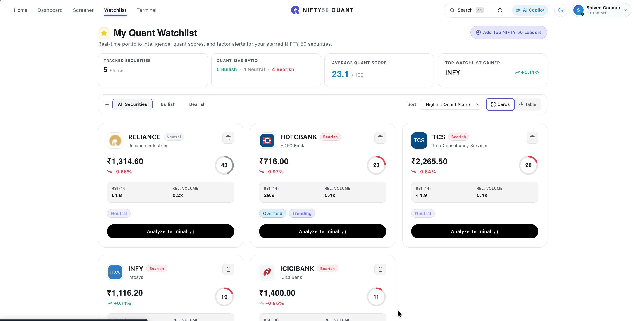Viewport: 644px width, 321px height.
Task: Click the trash icon on TCS card
Action: (532, 138)
